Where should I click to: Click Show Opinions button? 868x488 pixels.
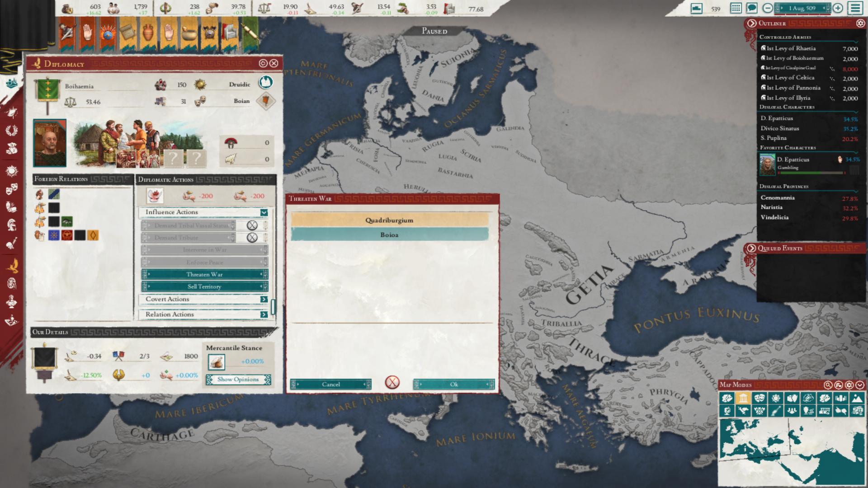pyautogui.click(x=238, y=380)
